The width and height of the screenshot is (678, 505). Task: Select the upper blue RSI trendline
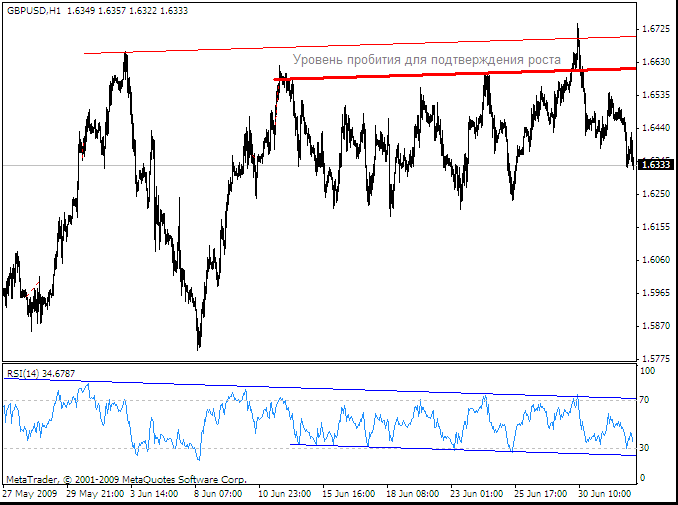pos(320,388)
